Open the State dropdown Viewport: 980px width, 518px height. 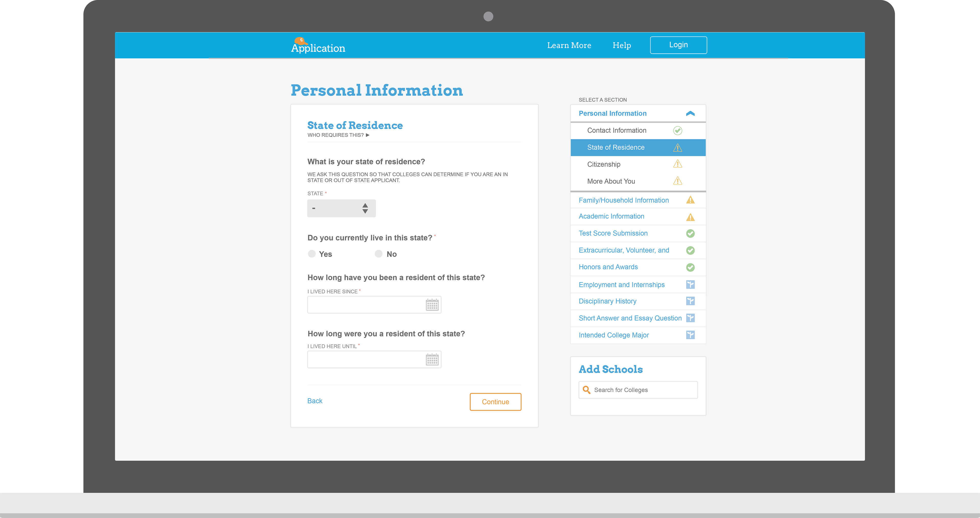341,208
